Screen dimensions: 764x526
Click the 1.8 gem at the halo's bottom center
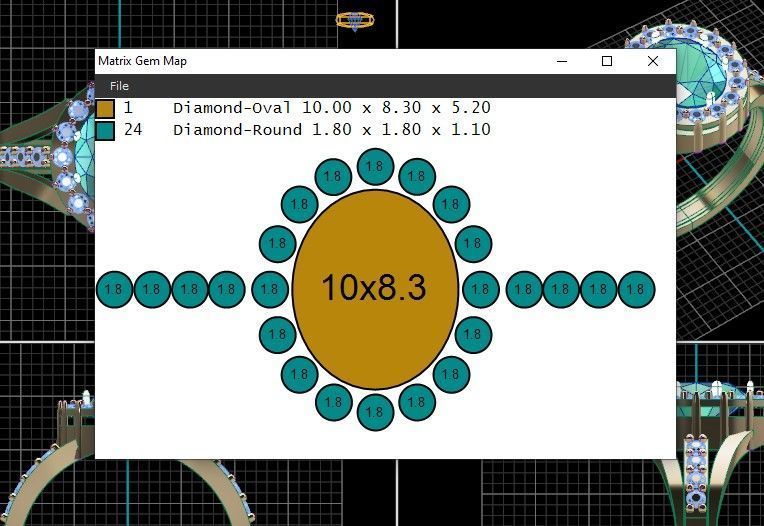tap(375, 412)
